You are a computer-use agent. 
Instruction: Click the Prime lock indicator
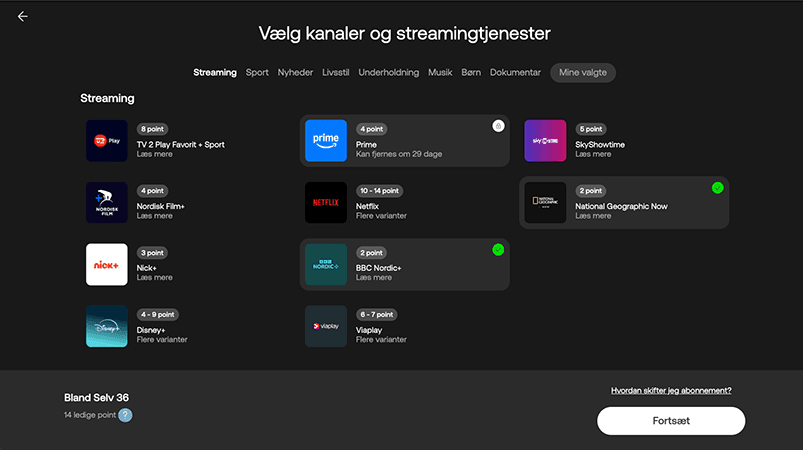498,126
